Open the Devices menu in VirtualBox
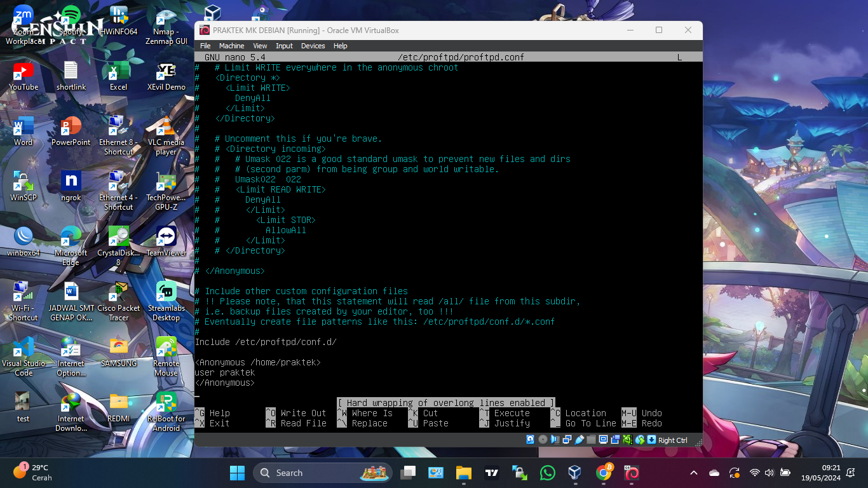Viewport: 868px width, 488px height. pyautogui.click(x=313, y=46)
